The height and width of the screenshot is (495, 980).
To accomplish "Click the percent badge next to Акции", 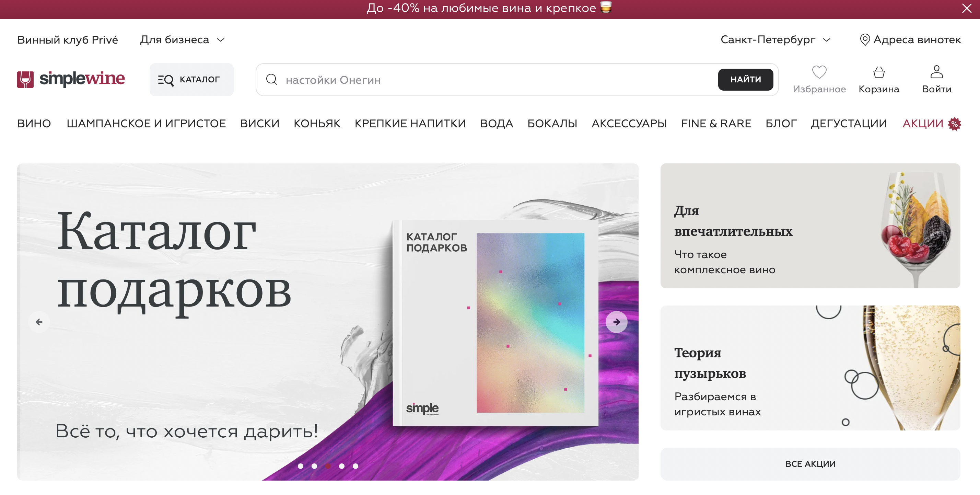I will 955,124.
